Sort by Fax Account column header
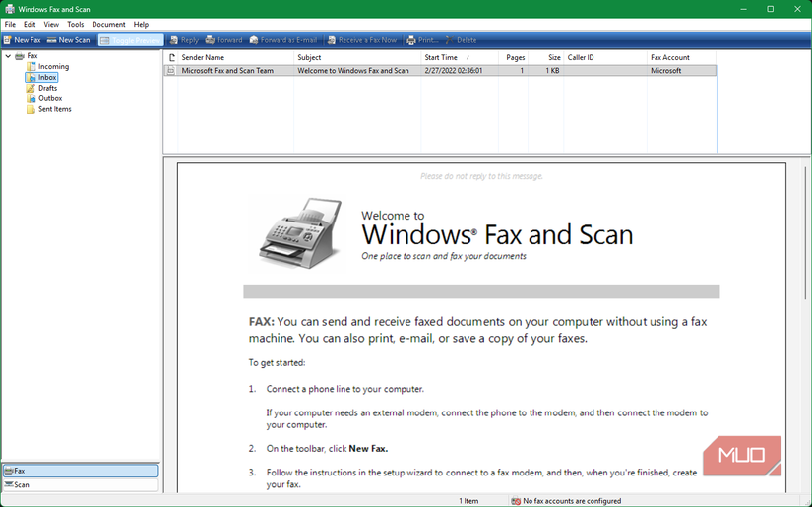The image size is (812, 507). [x=681, y=57]
